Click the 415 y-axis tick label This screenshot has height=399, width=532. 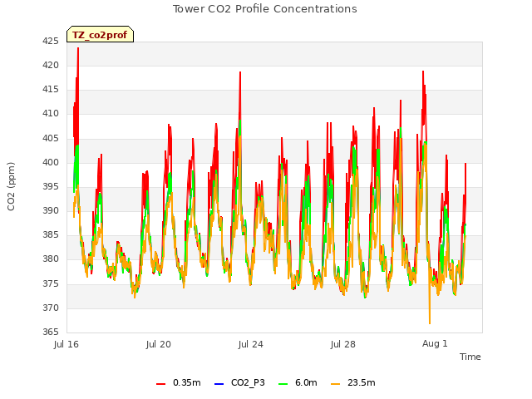pyautogui.click(x=51, y=90)
